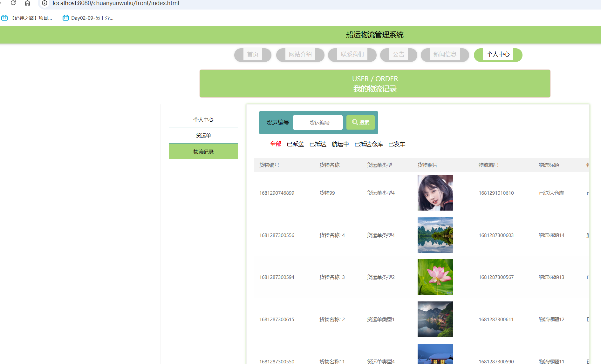Click the 物流标题 column header
This screenshot has height=364, width=601.
click(x=549, y=165)
